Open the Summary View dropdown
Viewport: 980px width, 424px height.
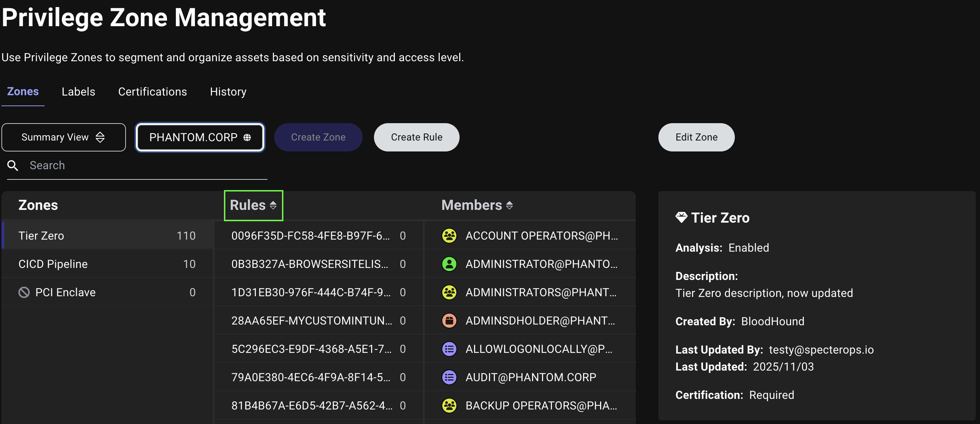click(55, 137)
